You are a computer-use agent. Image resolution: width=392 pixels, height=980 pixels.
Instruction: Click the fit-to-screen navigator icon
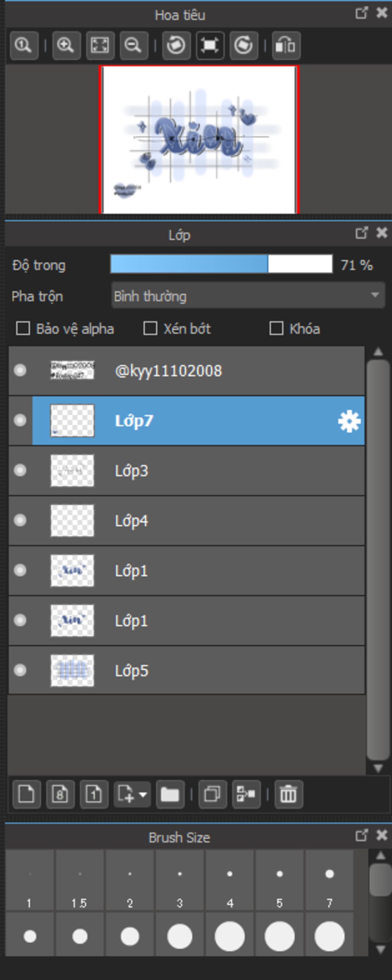tap(100, 46)
